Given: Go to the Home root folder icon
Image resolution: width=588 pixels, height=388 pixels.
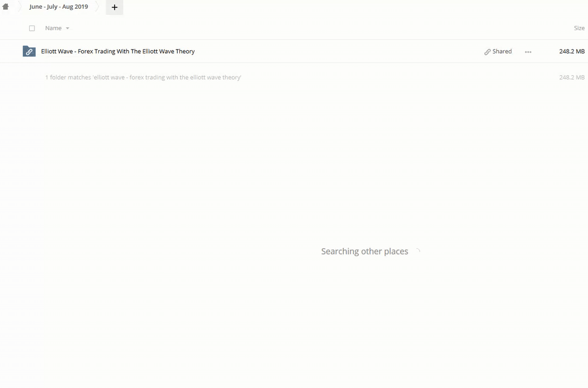Looking at the screenshot, I should pos(5,7).
